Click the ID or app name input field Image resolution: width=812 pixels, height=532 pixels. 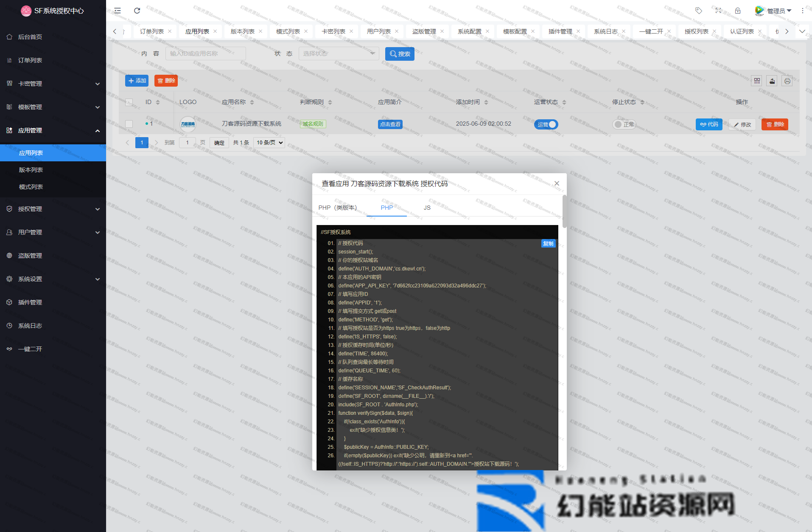(x=205, y=53)
